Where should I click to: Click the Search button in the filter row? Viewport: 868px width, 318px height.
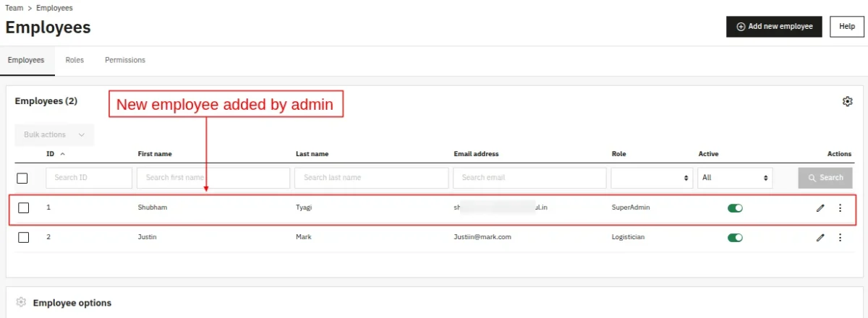coord(825,178)
